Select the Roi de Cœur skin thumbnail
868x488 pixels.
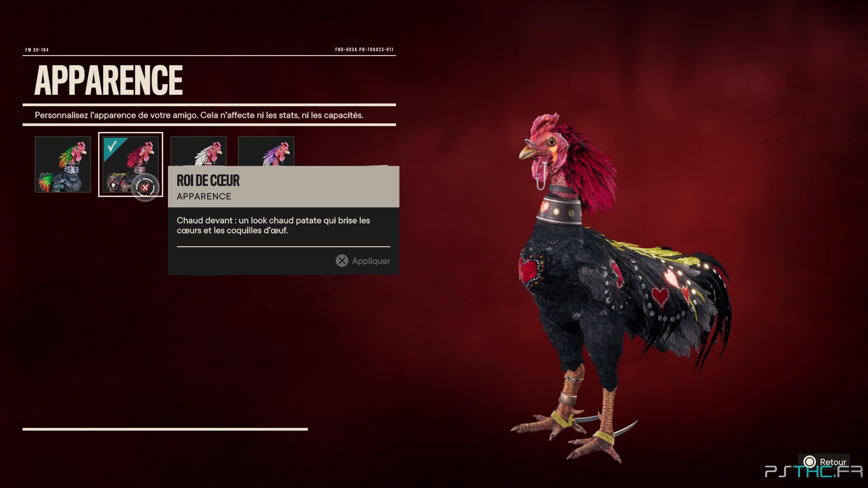pos(130,164)
